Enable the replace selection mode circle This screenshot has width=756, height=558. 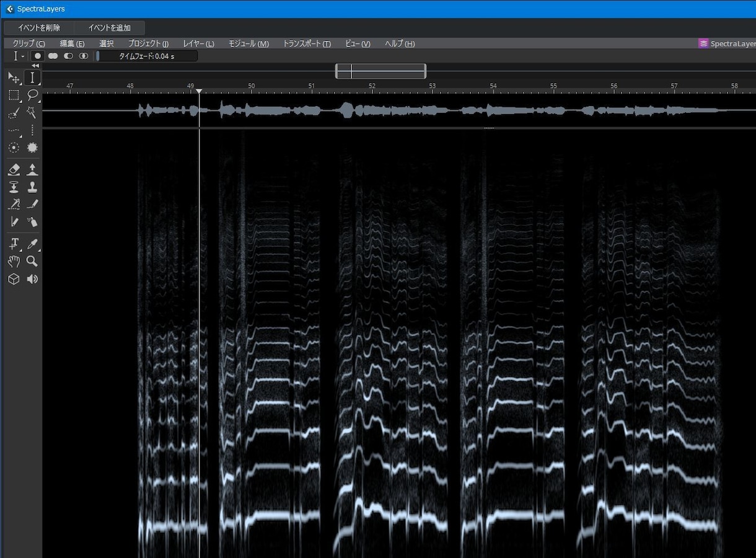pyautogui.click(x=38, y=56)
